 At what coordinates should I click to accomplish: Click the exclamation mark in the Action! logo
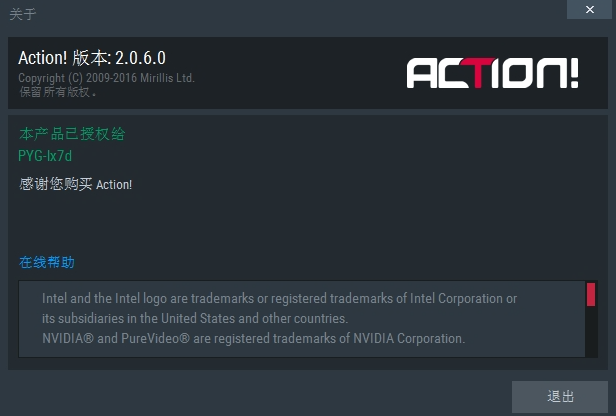point(573,73)
